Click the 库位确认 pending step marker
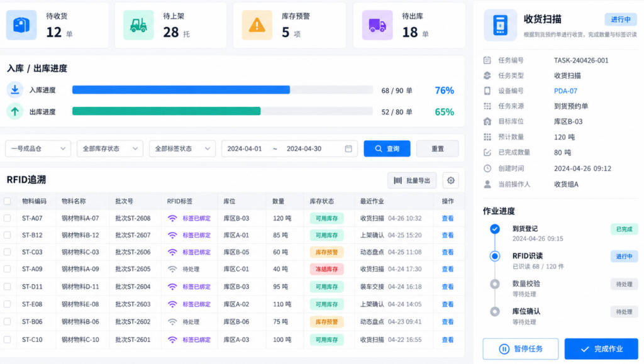644x364 pixels. click(495, 312)
